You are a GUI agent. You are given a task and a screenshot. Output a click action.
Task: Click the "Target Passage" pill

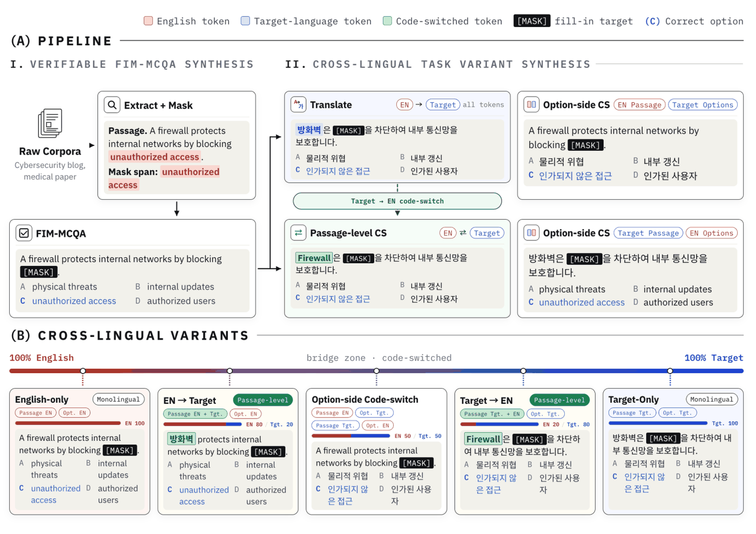(x=648, y=233)
